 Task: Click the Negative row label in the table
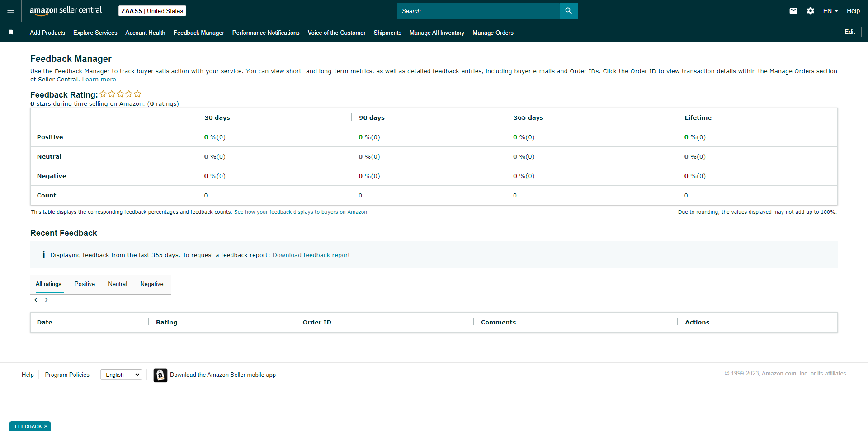(x=51, y=176)
